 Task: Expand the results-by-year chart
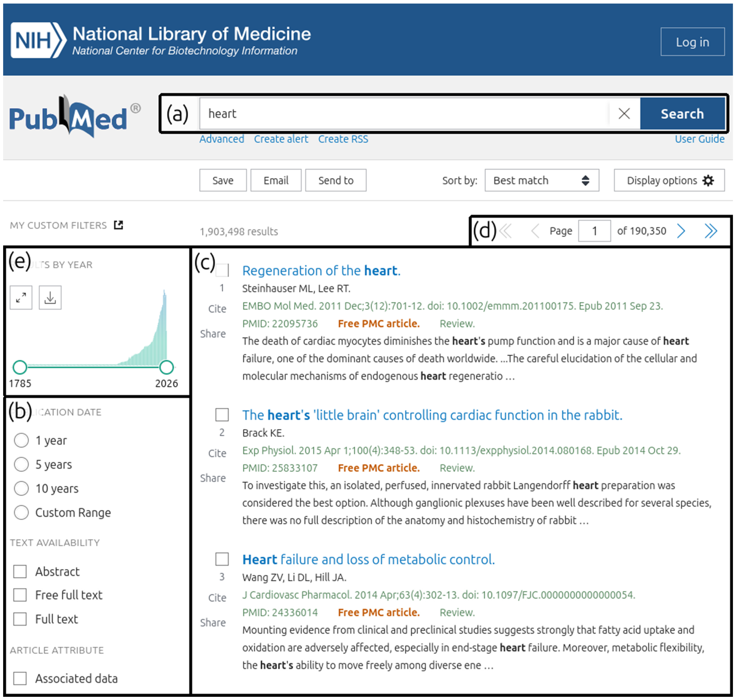click(x=21, y=297)
